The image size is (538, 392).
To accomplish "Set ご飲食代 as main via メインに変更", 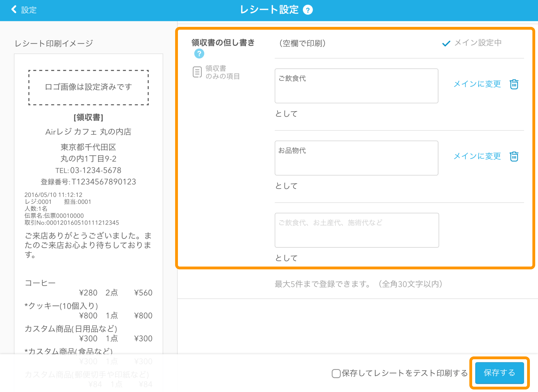I will [477, 84].
